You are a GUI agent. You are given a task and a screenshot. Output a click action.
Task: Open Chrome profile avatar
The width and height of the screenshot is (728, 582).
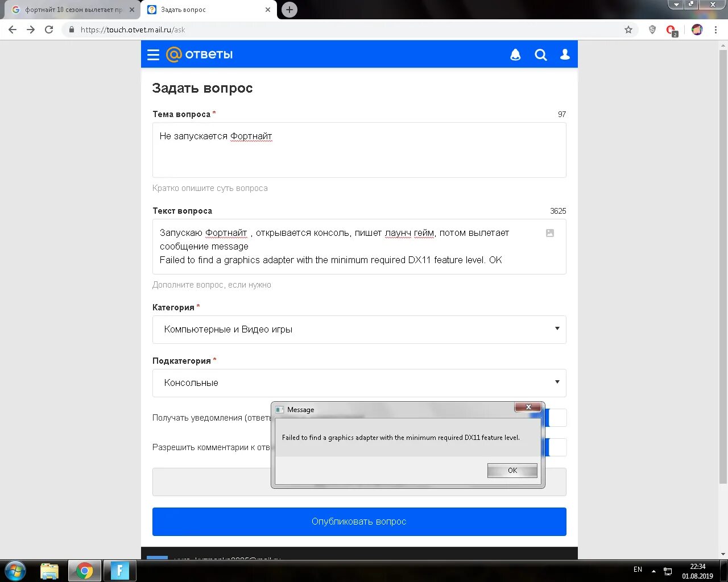tap(697, 30)
